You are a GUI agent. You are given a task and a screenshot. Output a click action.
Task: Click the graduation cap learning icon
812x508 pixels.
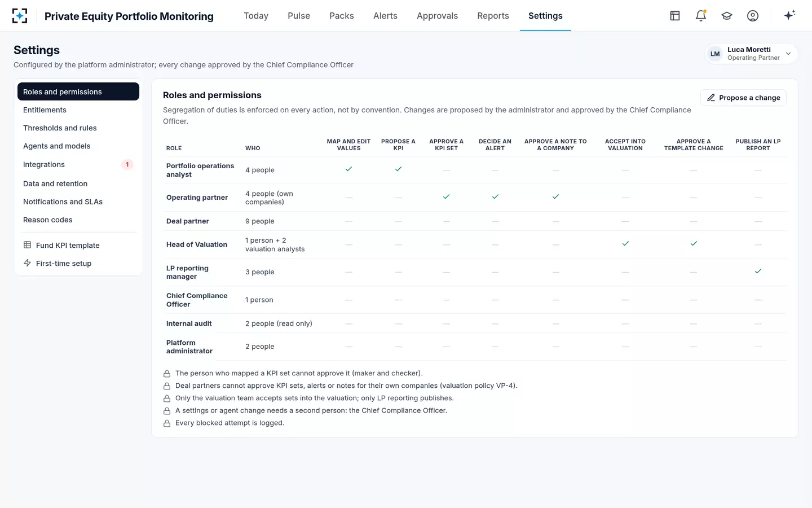click(x=727, y=16)
